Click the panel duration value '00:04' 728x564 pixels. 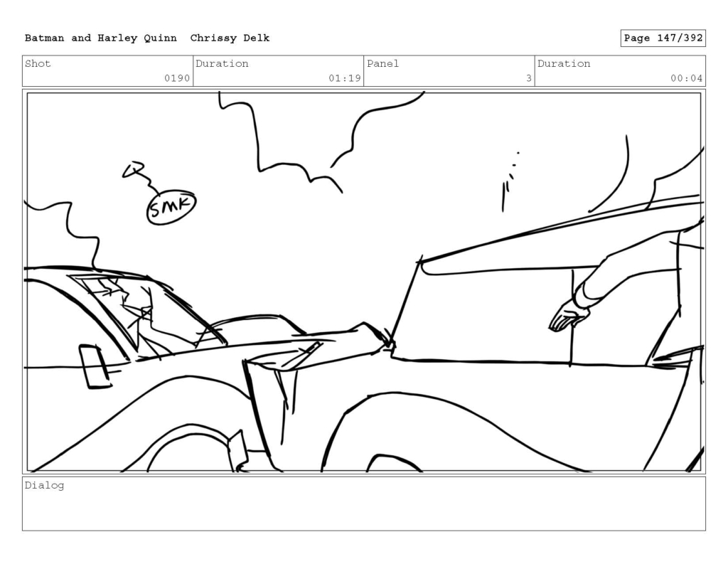coord(686,78)
